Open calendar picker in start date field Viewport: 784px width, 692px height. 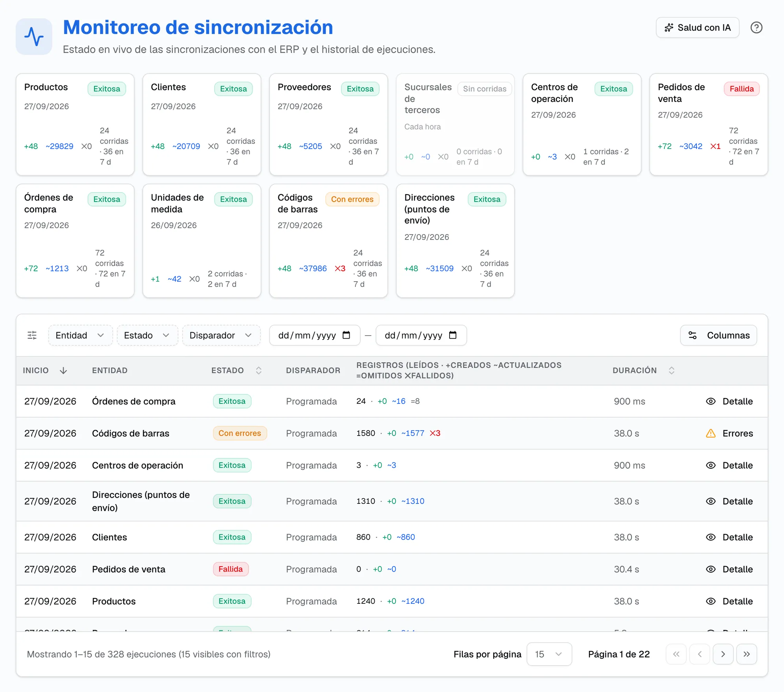point(346,335)
